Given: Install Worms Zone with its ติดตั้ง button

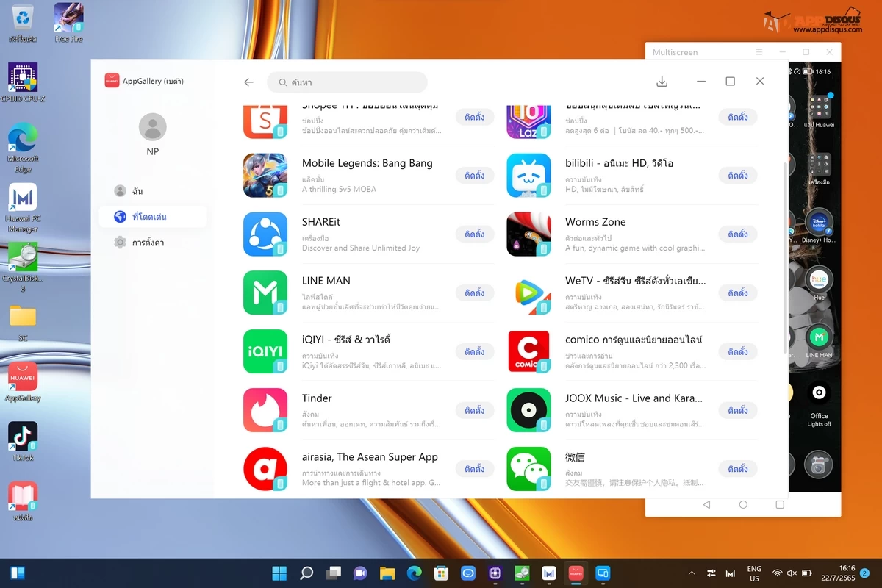Looking at the screenshot, I should tap(738, 234).
